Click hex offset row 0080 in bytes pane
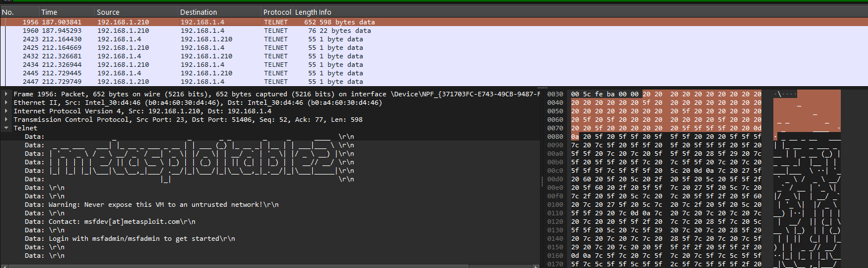Screen dimensions: 868x268 (556, 137)
